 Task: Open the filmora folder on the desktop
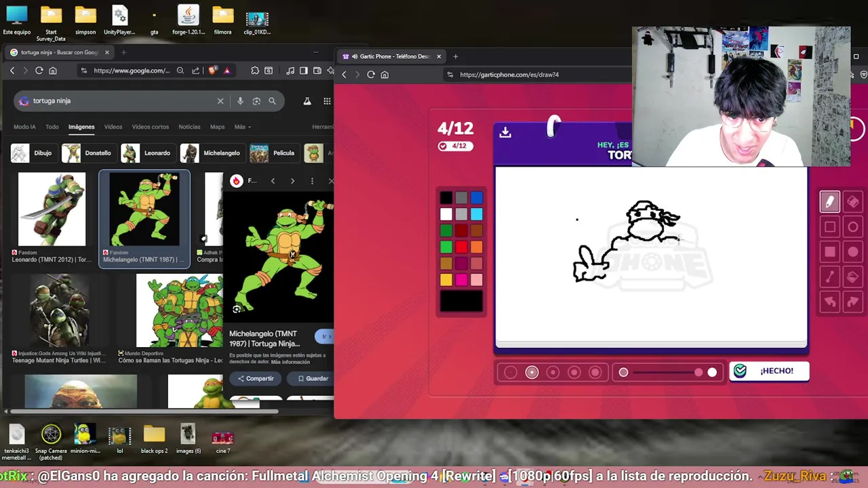pos(222,20)
